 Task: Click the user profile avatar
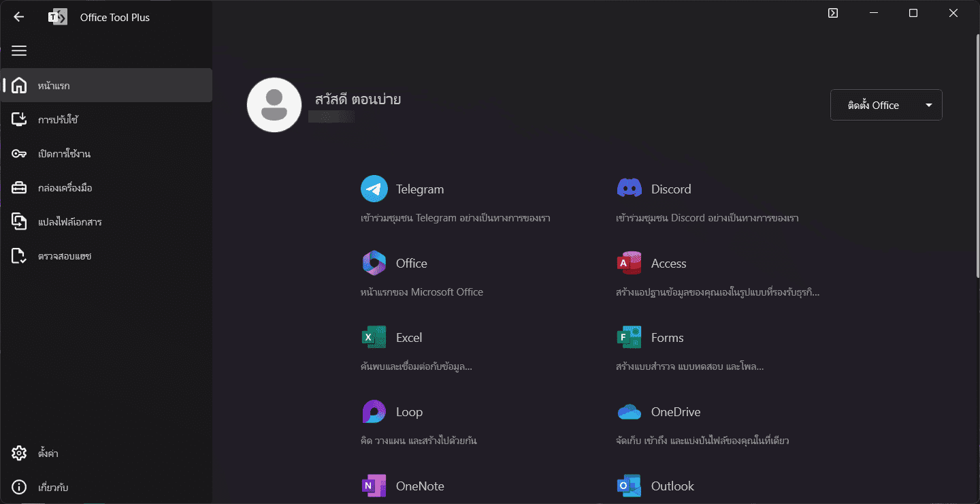(x=274, y=105)
